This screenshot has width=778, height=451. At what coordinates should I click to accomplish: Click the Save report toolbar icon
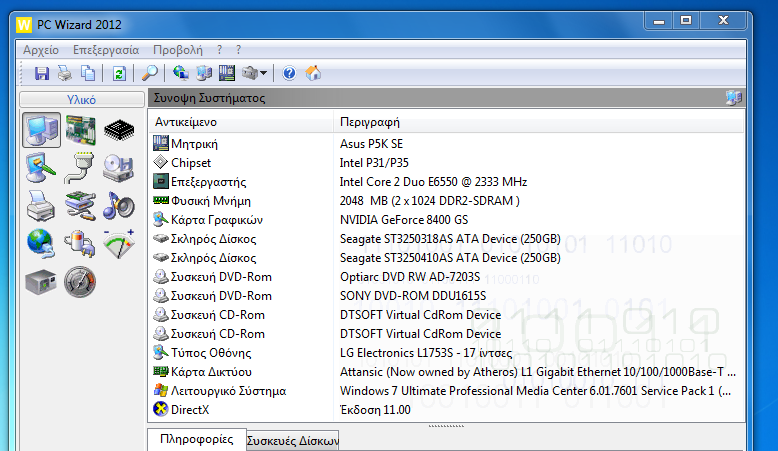42,73
